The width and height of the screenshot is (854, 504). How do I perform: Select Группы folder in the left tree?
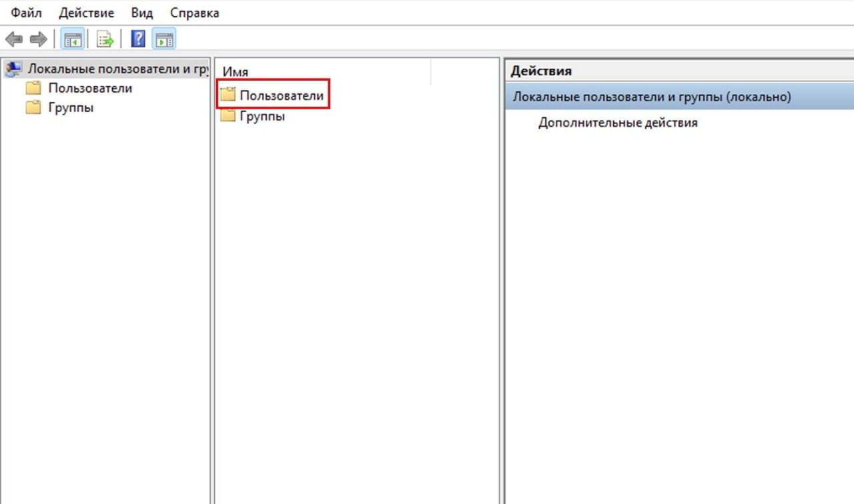point(71,108)
